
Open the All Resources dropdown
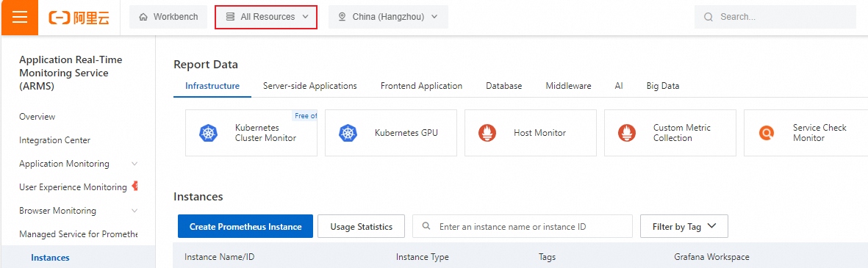click(x=266, y=17)
